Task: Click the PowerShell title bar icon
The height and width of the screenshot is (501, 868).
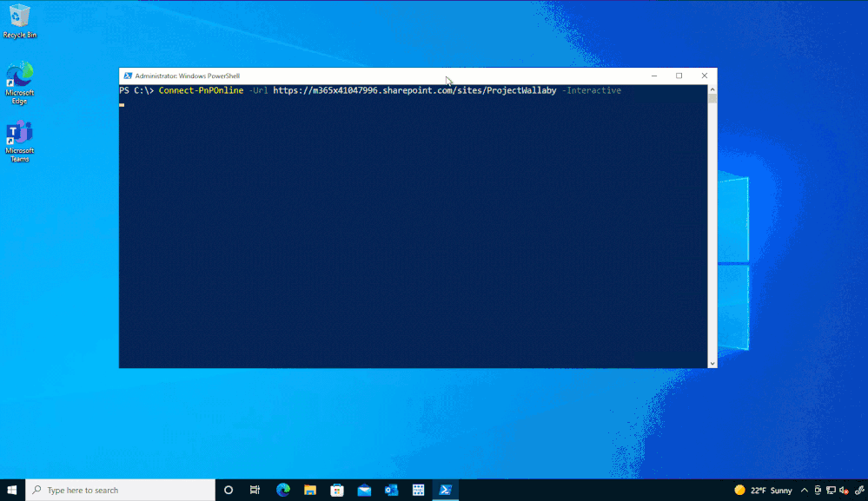Action: coord(128,76)
